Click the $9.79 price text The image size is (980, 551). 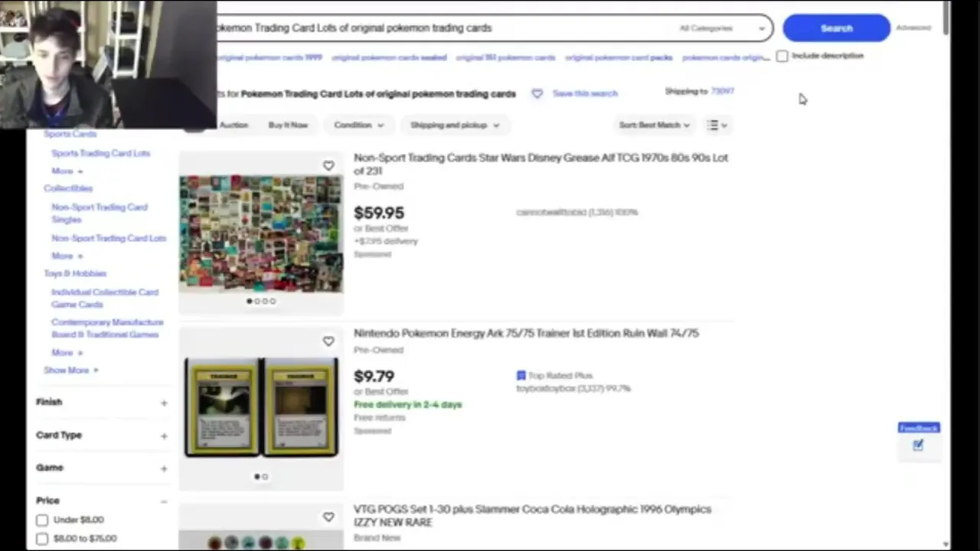pos(374,377)
